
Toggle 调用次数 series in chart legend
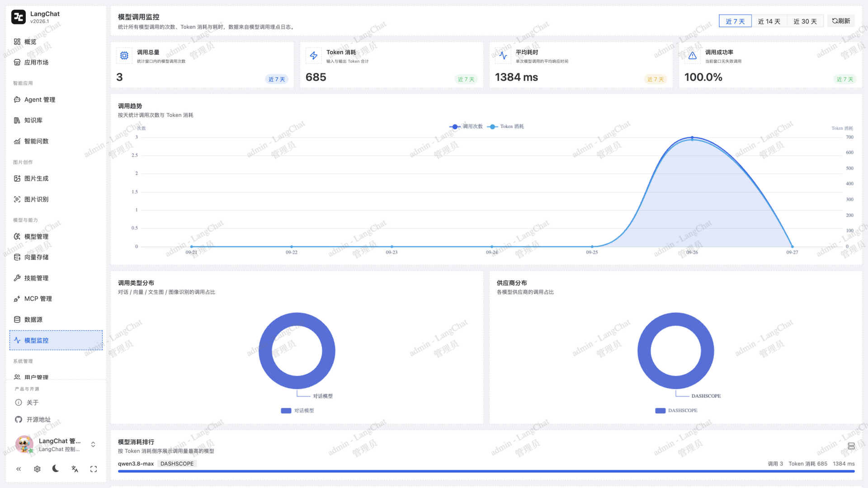coord(466,127)
